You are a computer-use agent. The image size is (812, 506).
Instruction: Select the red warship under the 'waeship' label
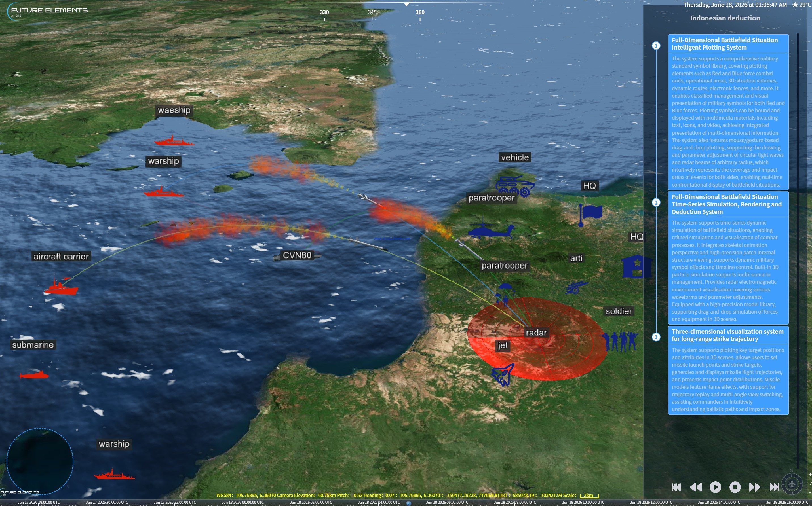[x=174, y=141]
